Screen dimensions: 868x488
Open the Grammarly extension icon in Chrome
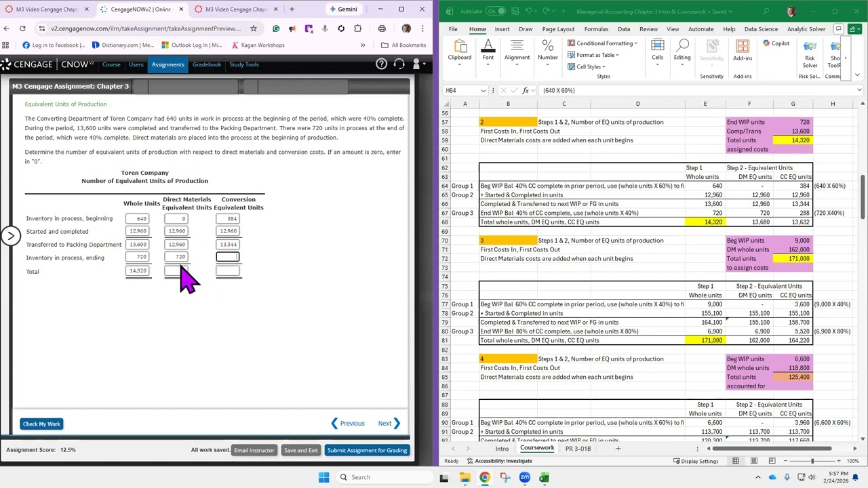(276, 28)
